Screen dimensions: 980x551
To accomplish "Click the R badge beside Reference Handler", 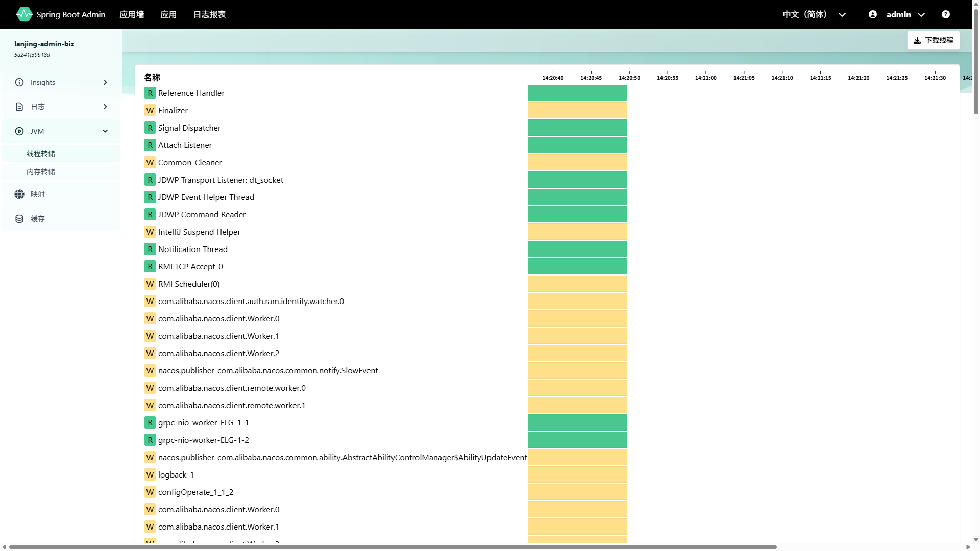I will click(x=150, y=93).
